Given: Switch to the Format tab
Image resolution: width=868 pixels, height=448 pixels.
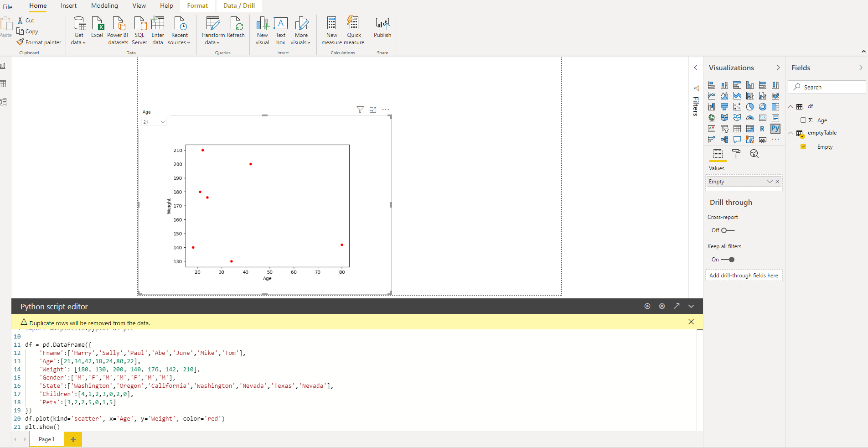Looking at the screenshot, I should 197,5.
